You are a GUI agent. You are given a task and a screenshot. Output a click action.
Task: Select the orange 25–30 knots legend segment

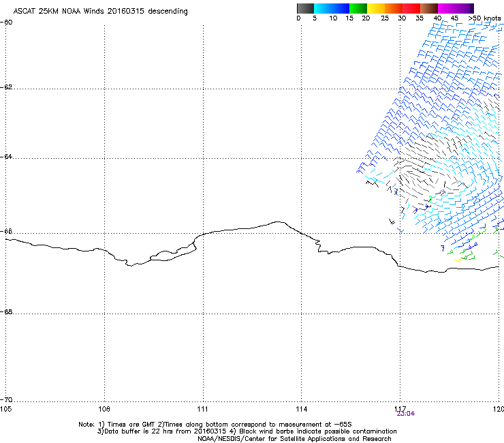(394, 8)
